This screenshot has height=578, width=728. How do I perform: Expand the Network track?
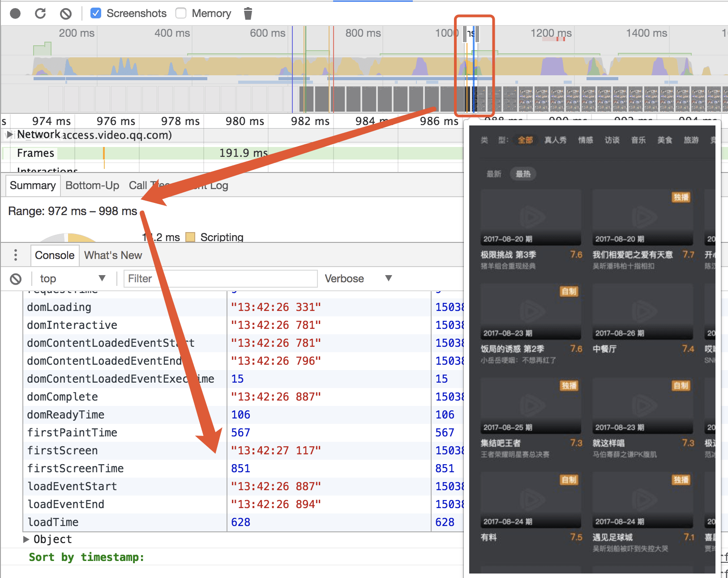(10, 134)
